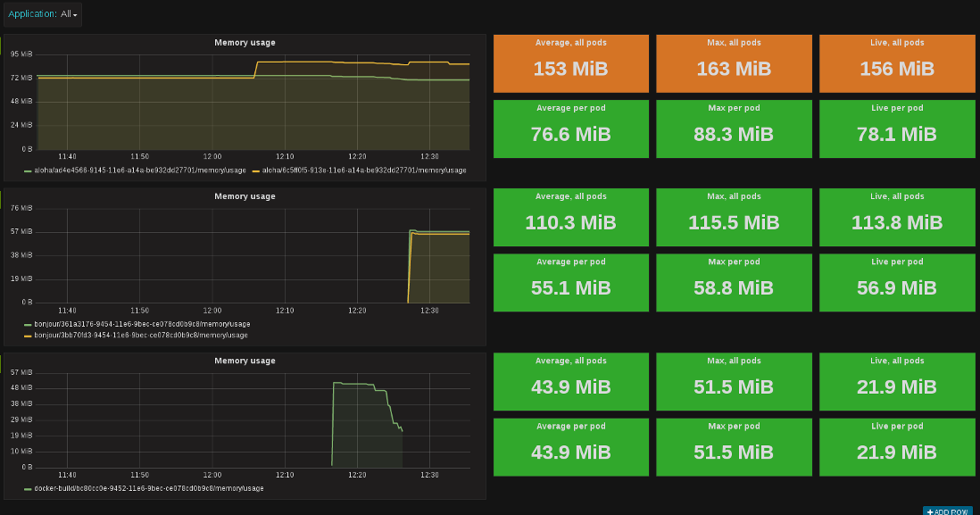
Task: Select the 78.1 MiB Live per pod panel
Action: pyautogui.click(x=898, y=129)
